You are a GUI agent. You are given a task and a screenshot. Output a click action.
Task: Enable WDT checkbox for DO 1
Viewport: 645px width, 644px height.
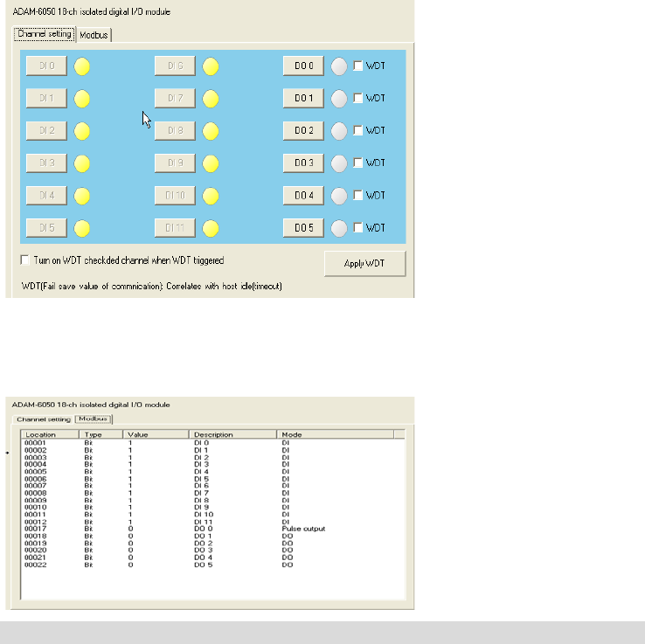357,98
